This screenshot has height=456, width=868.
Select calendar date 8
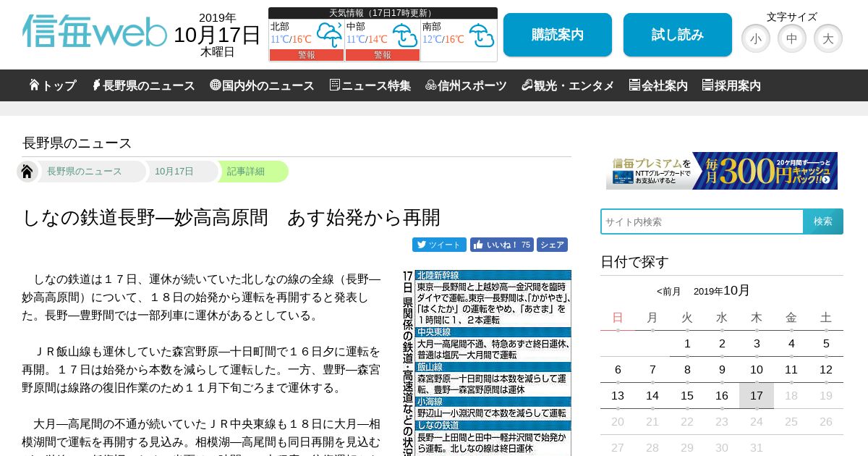tap(687, 370)
